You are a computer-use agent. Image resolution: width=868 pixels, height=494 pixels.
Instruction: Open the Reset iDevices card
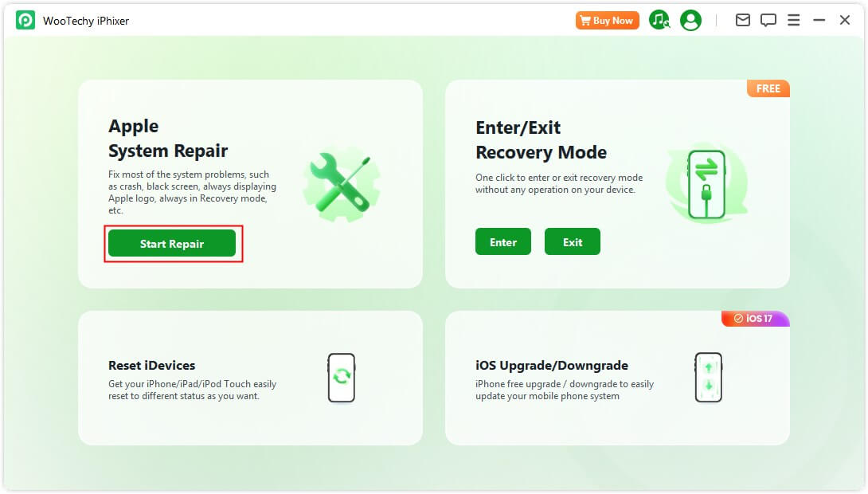click(250, 378)
